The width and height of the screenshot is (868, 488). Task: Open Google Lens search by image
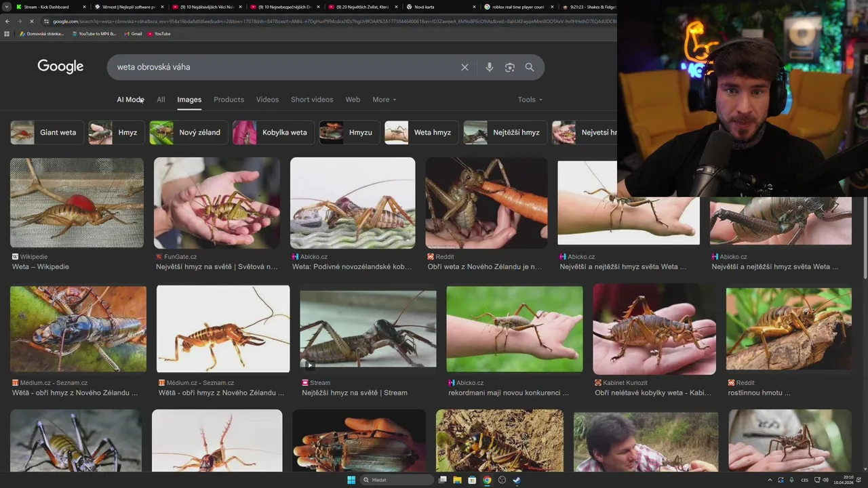tap(509, 67)
